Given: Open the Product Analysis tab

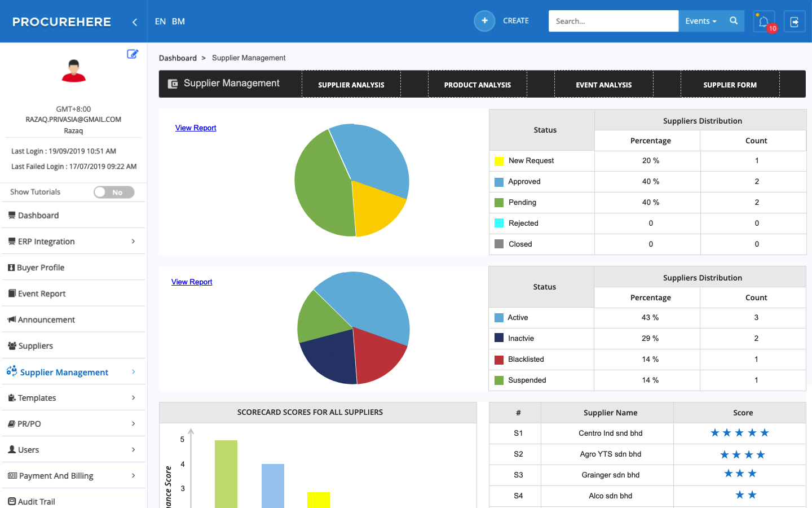Looking at the screenshot, I should point(477,85).
